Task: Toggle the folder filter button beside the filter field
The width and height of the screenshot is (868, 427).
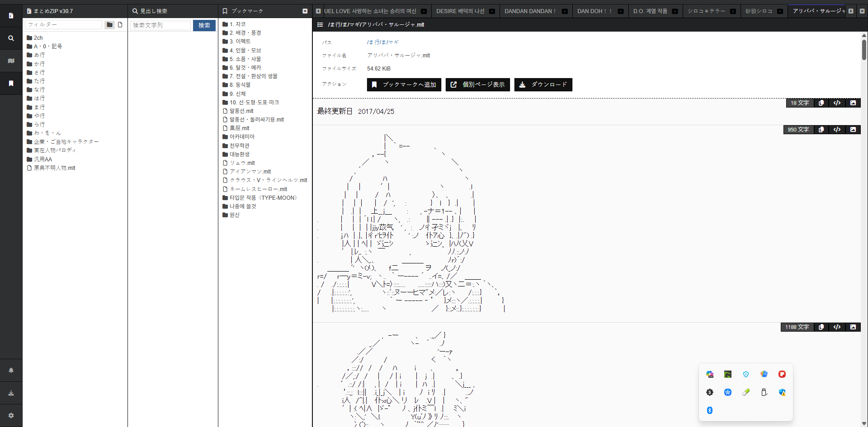Action: pos(109,25)
